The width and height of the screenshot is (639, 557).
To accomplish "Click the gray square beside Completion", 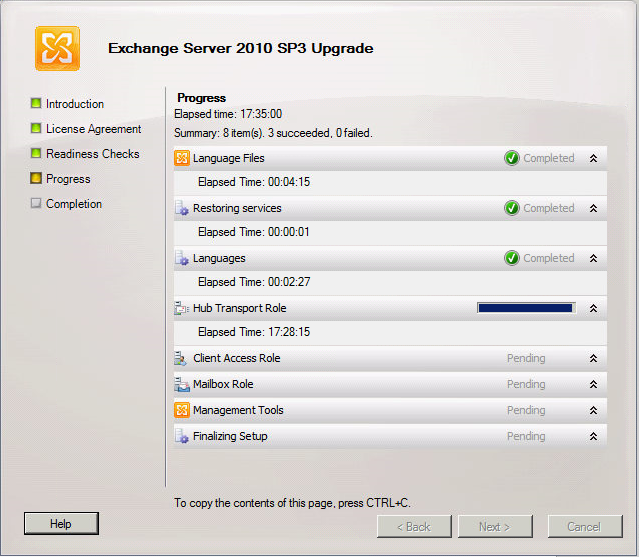I will coord(36,203).
